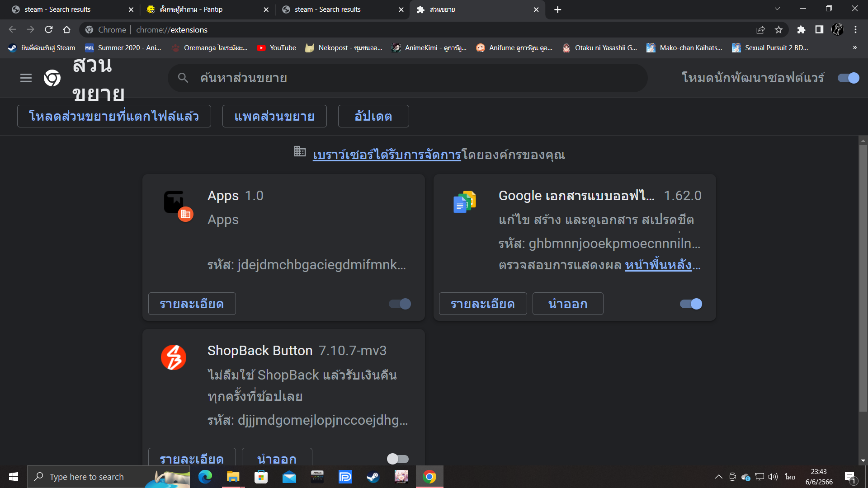Open a new tab with plus button
The image size is (868, 488).
[558, 9]
